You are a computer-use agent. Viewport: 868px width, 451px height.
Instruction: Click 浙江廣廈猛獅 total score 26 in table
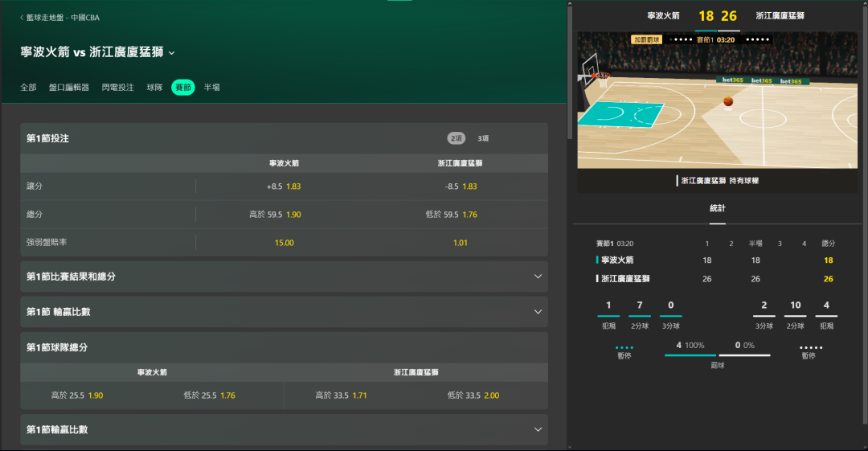[x=828, y=279]
